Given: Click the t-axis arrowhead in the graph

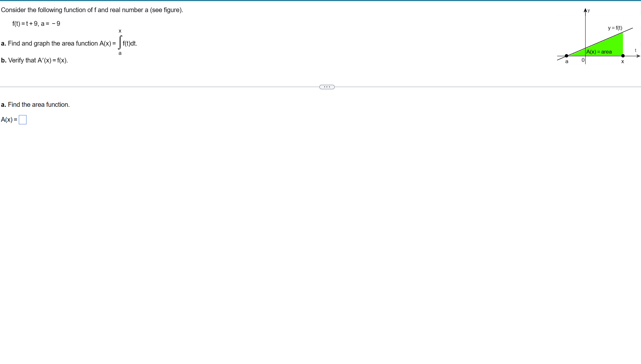Looking at the screenshot, I should tap(638, 56).
